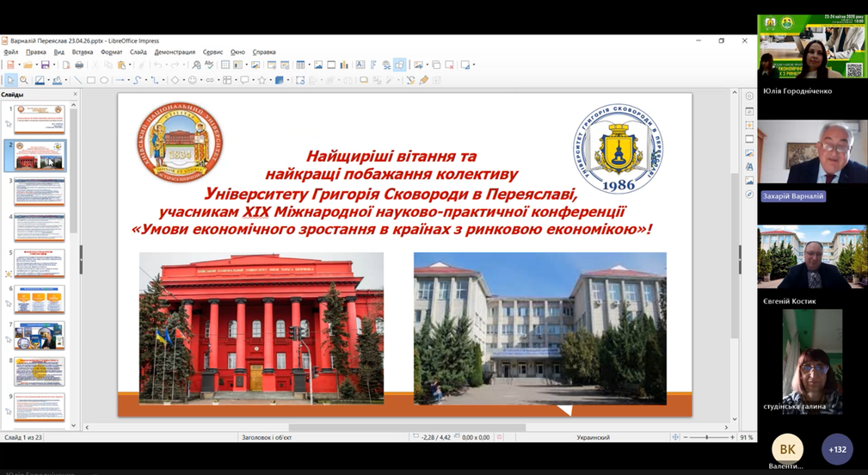Select slide 7 thumbnail in the panel
868x475 pixels.
pos(39,335)
